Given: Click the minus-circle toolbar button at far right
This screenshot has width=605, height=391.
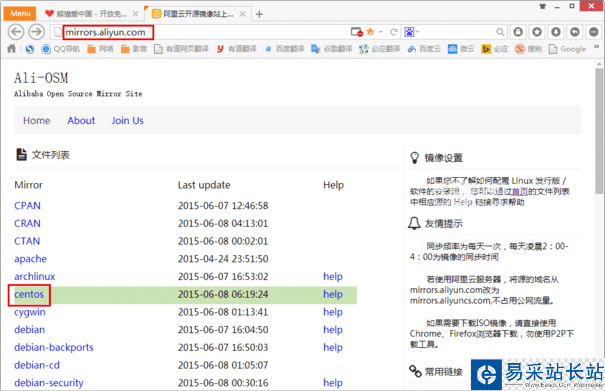Looking at the screenshot, I should (593, 32).
